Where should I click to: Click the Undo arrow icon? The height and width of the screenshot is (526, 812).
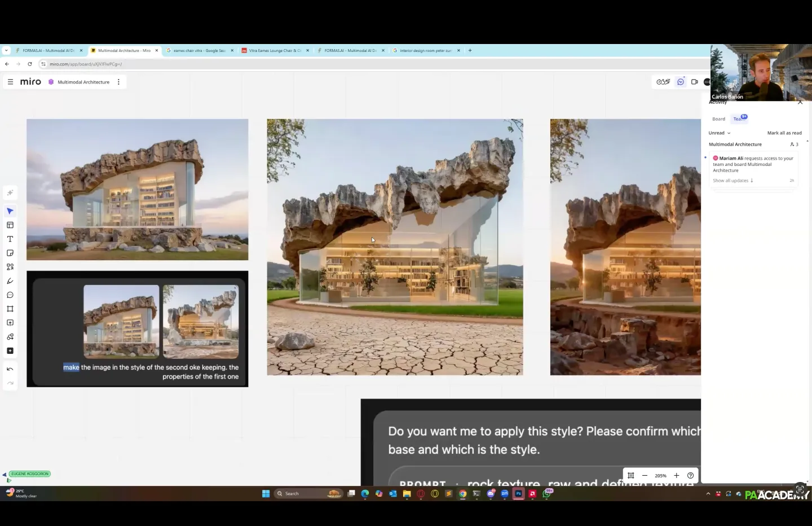tap(10, 369)
